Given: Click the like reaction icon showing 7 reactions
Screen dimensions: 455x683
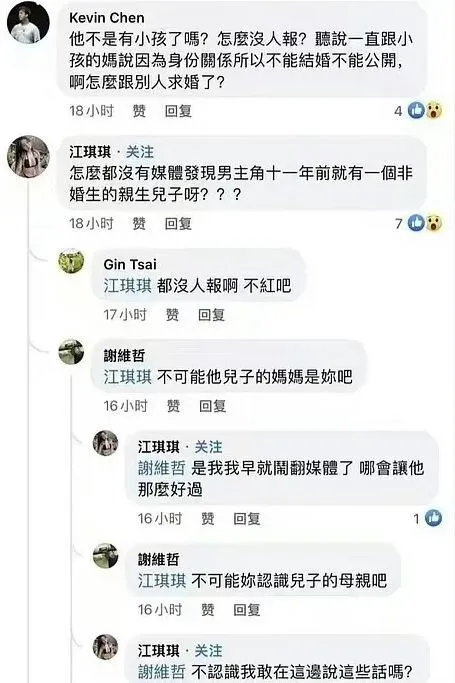Looking at the screenshot, I should click(x=417, y=223).
